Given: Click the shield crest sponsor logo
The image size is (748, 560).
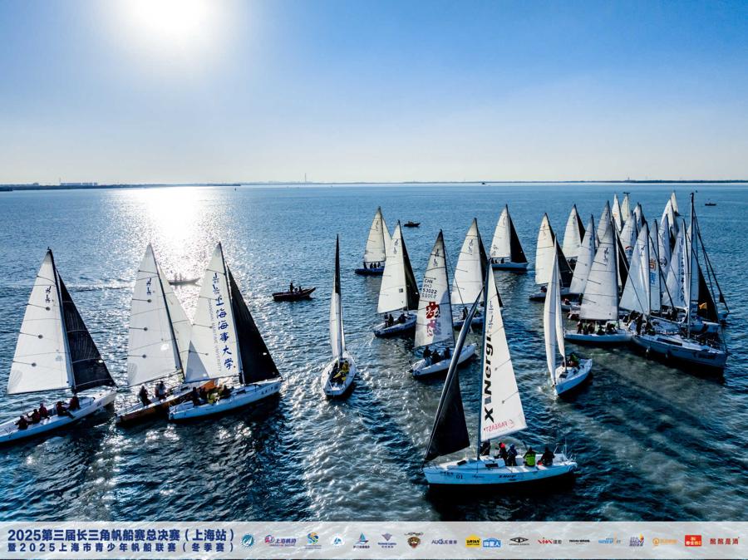Looking at the screenshot, I should click(x=413, y=541).
